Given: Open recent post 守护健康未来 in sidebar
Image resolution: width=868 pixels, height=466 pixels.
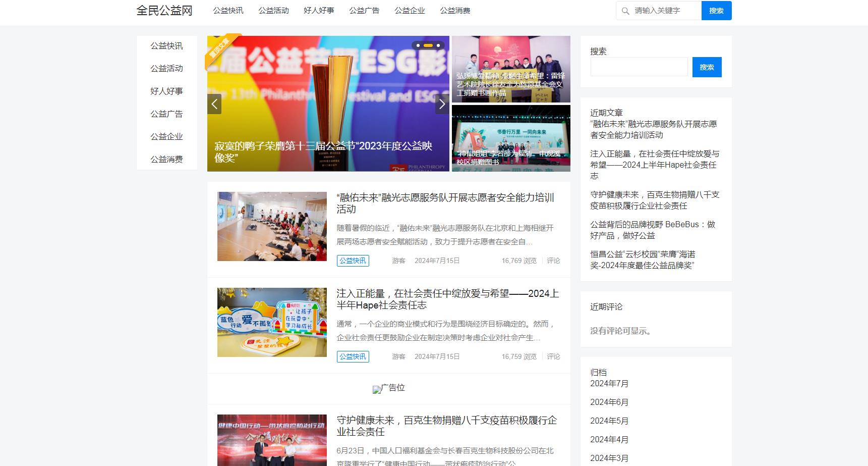Looking at the screenshot, I should [x=655, y=200].
